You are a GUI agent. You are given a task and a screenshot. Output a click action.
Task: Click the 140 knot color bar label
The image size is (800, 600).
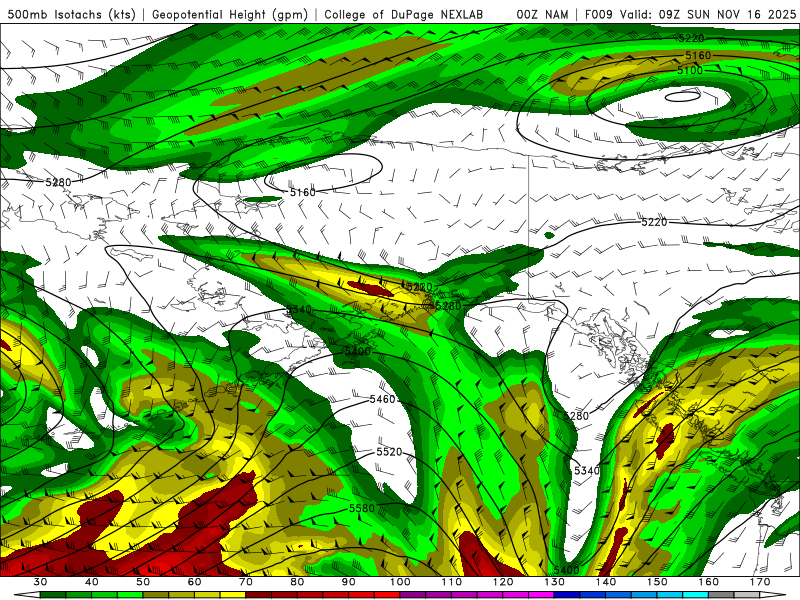tap(606, 582)
